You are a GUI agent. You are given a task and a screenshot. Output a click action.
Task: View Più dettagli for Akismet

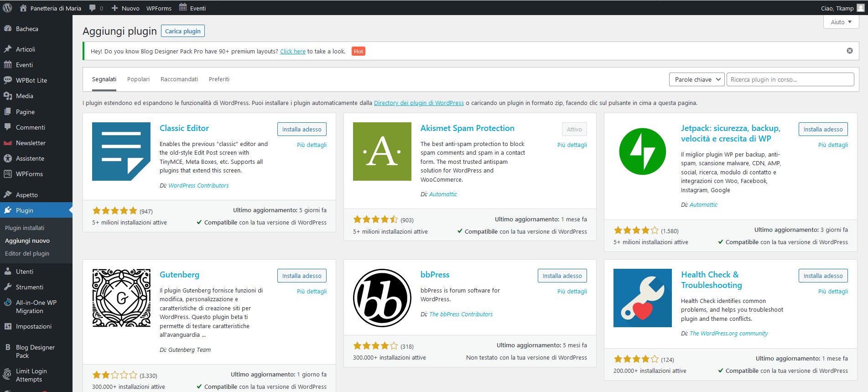[572, 145]
